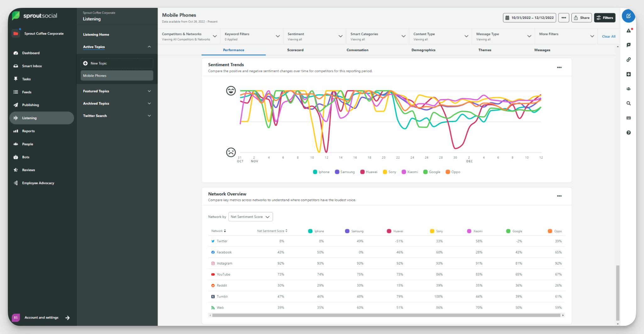Open the 10/31/2022 – 12/12/2022 date range
644x334 pixels.
point(530,18)
